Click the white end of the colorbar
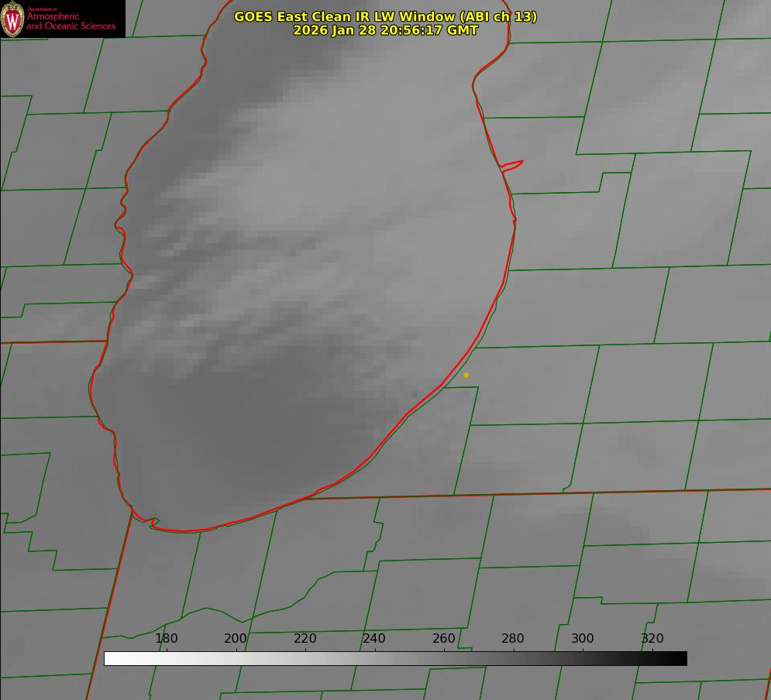 [x=110, y=658]
